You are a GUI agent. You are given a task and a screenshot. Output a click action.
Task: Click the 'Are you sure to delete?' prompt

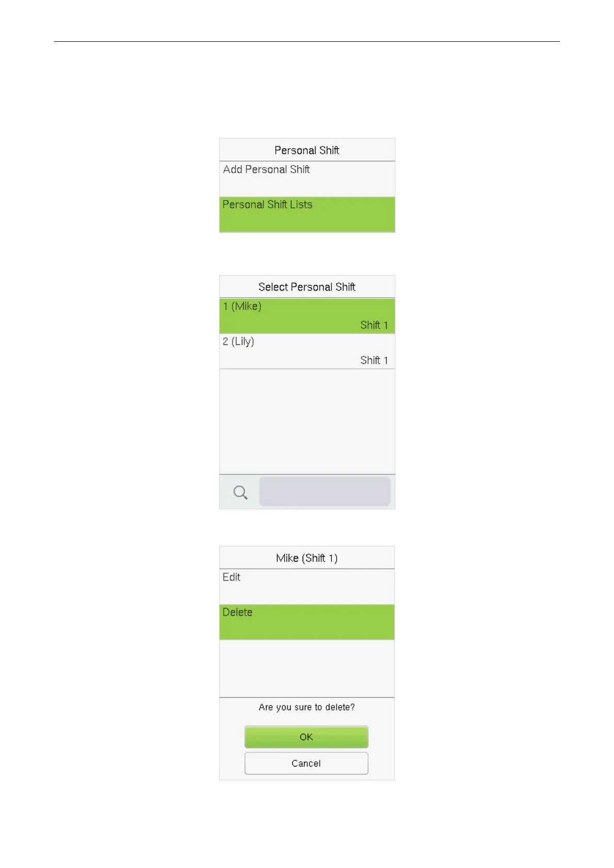307,707
